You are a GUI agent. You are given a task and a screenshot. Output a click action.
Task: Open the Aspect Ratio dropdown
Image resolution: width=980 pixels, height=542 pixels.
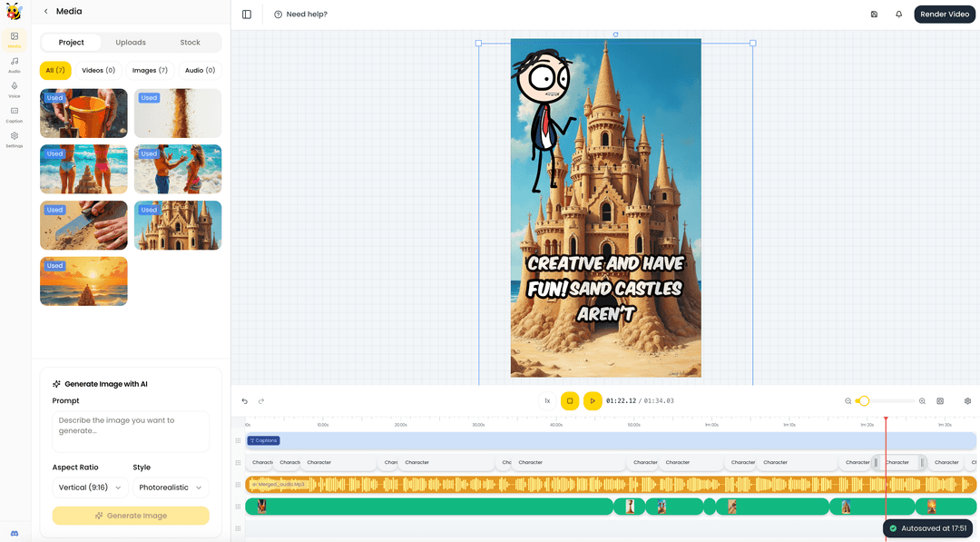90,488
